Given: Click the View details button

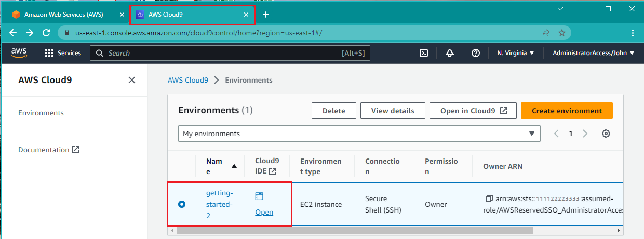Looking at the screenshot, I should pyautogui.click(x=393, y=111).
